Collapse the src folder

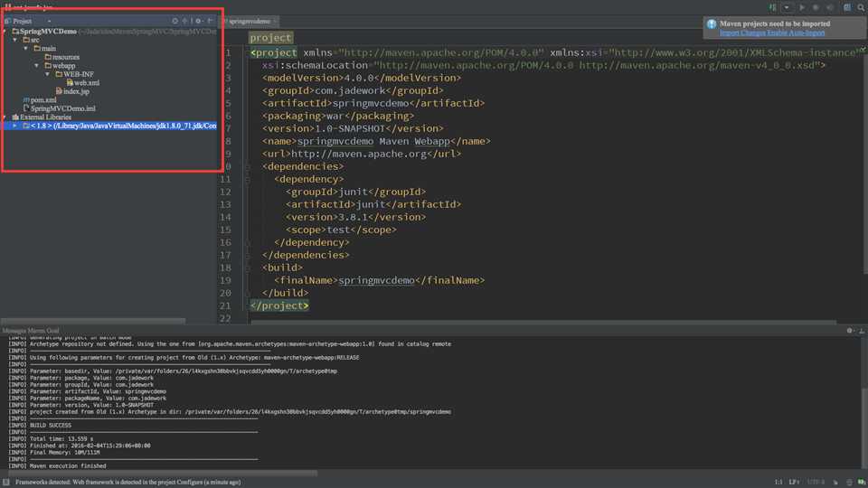(x=15, y=40)
